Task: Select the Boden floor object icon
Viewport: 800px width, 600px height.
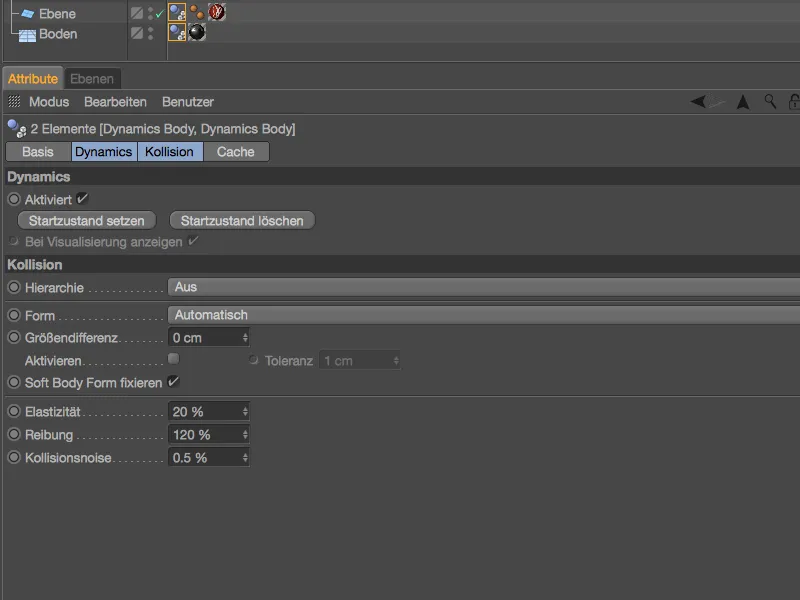Action: tap(27, 35)
